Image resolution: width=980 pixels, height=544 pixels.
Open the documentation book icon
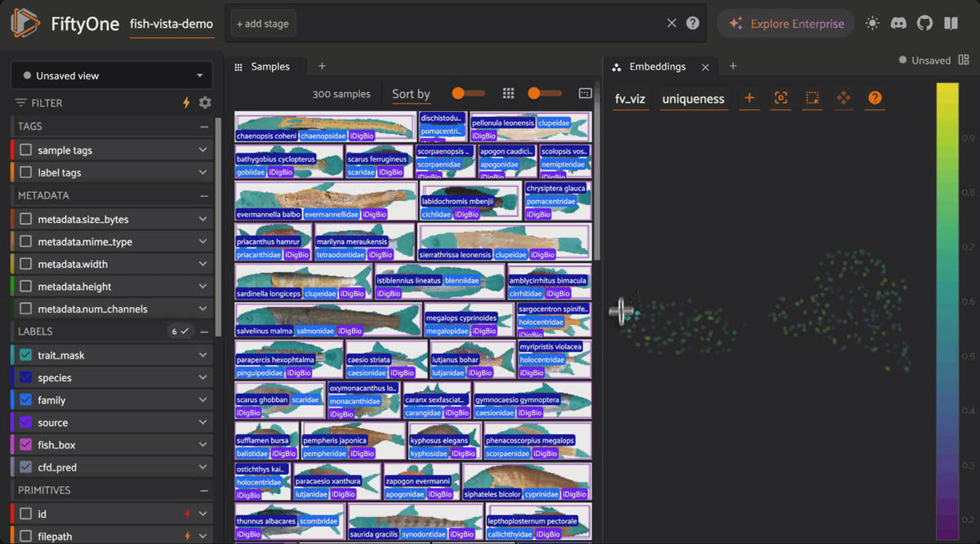(x=951, y=24)
